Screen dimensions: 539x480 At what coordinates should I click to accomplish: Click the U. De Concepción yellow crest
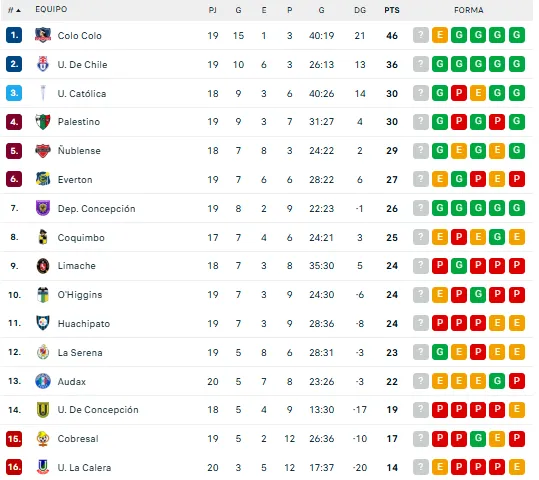(43, 410)
